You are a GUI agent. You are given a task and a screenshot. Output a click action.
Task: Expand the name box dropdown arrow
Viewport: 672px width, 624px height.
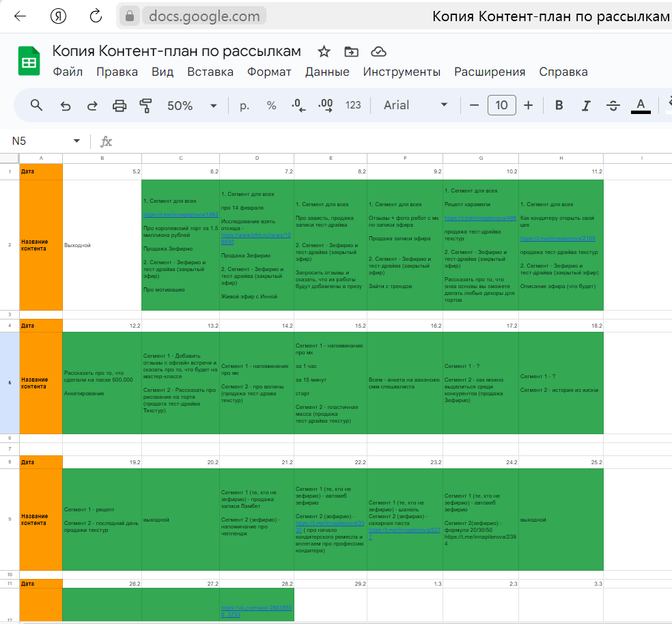click(76, 141)
